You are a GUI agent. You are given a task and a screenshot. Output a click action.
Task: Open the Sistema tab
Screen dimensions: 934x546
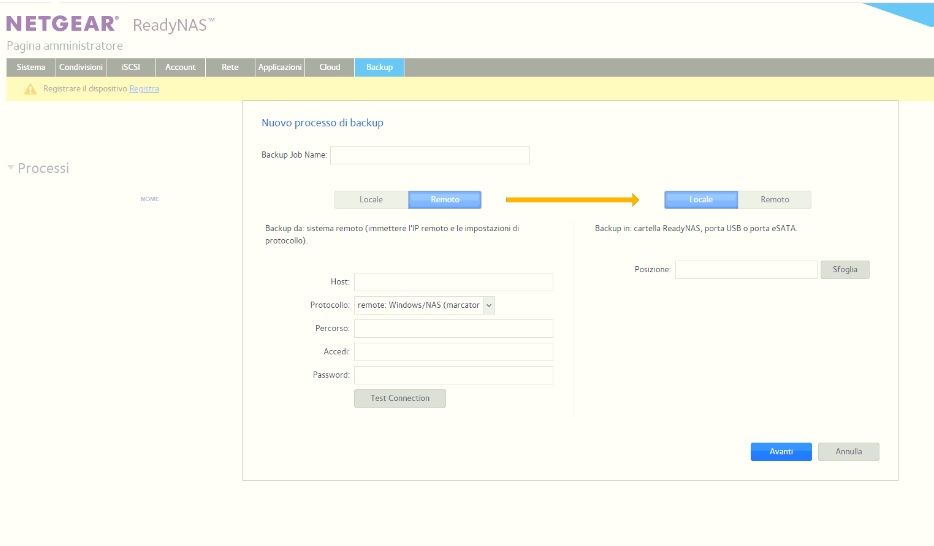[x=31, y=67]
